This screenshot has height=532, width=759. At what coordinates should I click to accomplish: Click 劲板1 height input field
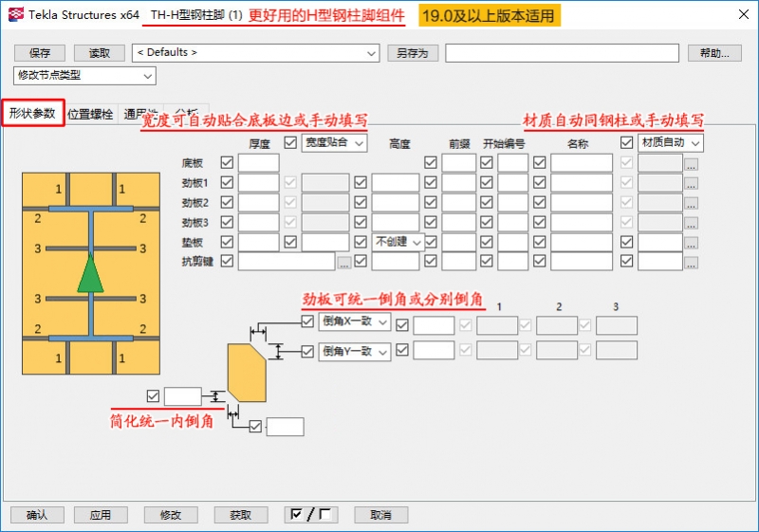[x=396, y=182]
